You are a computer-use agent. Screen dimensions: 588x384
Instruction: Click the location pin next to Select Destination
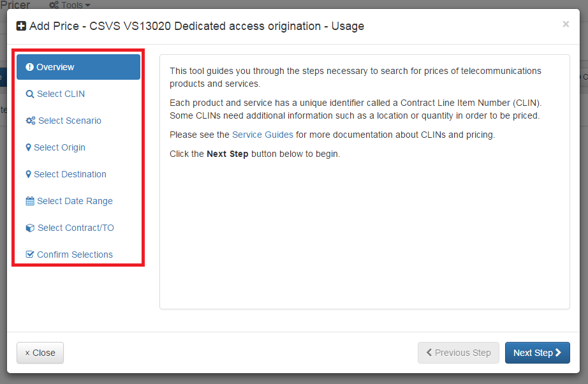point(29,174)
